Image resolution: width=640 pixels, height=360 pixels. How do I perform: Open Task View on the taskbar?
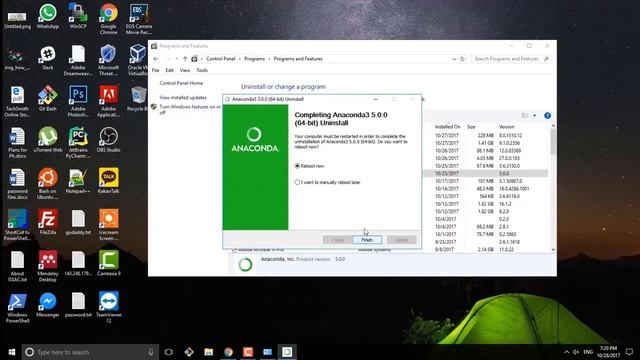[169, 352]
